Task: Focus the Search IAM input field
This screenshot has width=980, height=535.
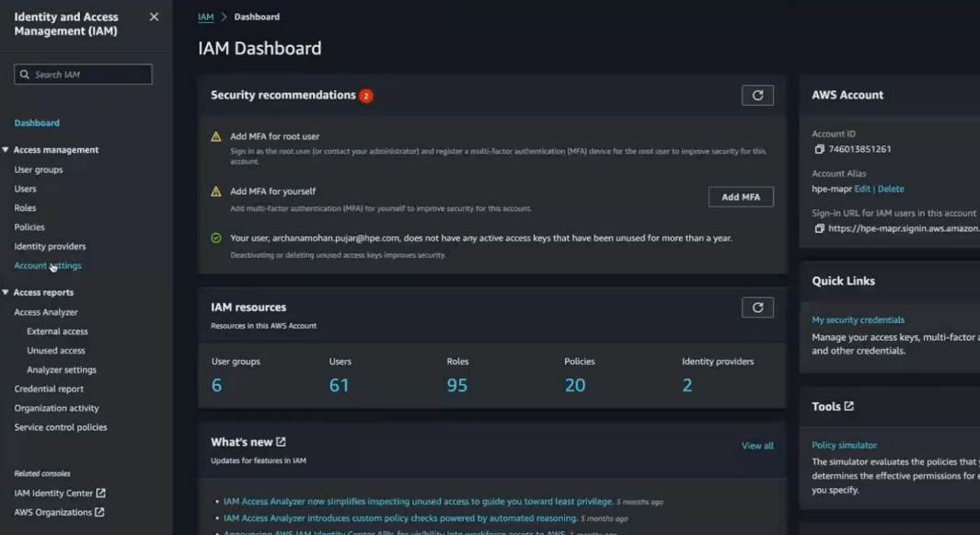Action: pyautogui.click(x=83, y=75)
